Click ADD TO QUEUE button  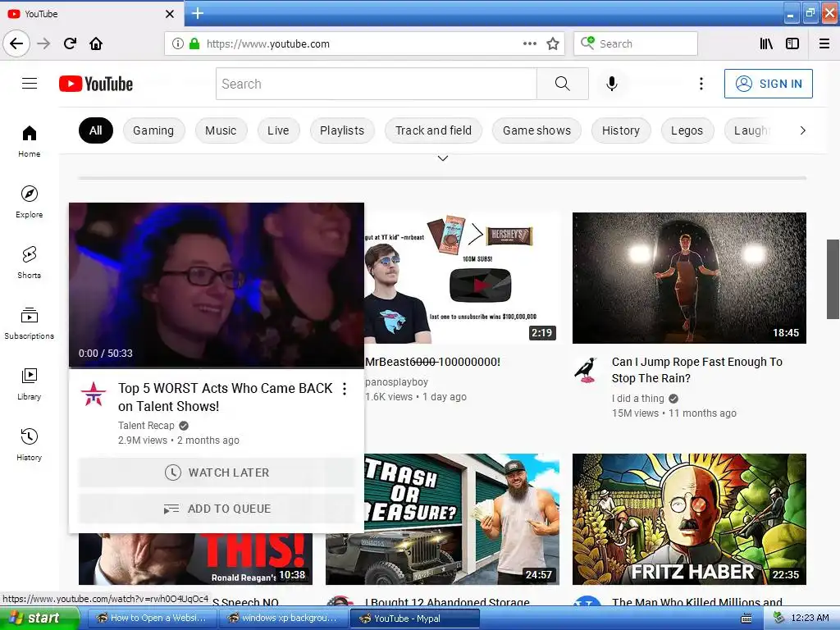(217, 509)
